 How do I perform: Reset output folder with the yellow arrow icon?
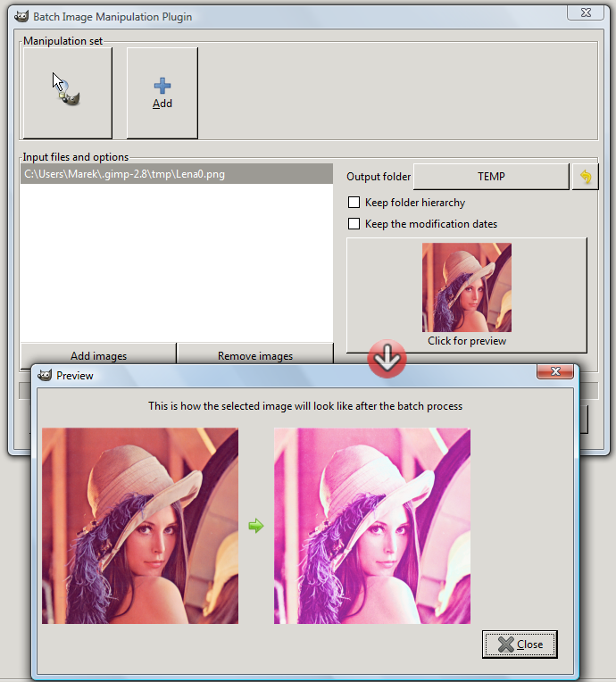[586, 177]
